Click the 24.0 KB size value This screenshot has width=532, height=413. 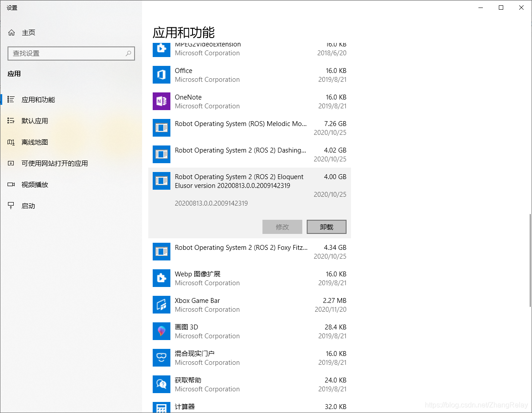[x=336, y=380]
